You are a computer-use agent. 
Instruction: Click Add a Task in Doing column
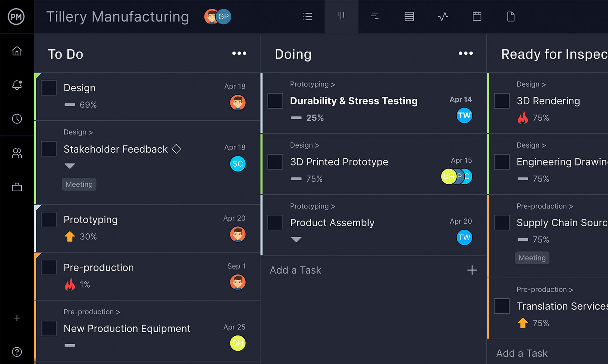point(295,270)
